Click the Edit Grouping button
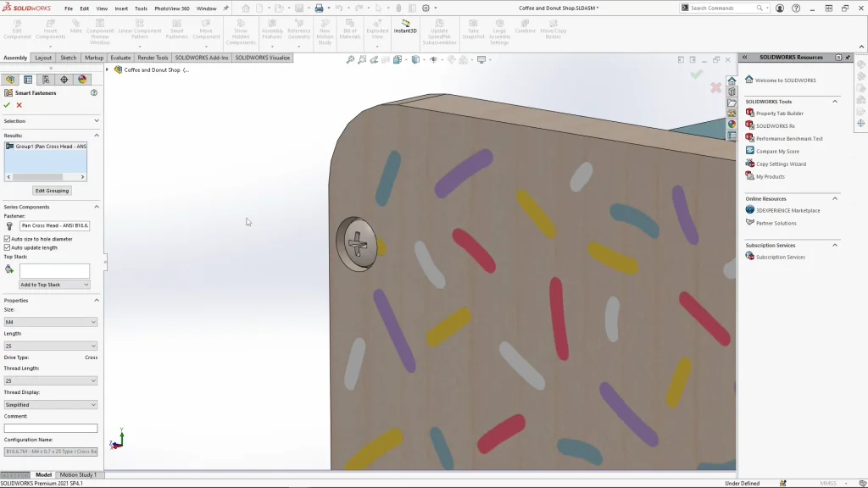Image resolution: width=868 pixels, height=488 pixels. pos(52,191)
